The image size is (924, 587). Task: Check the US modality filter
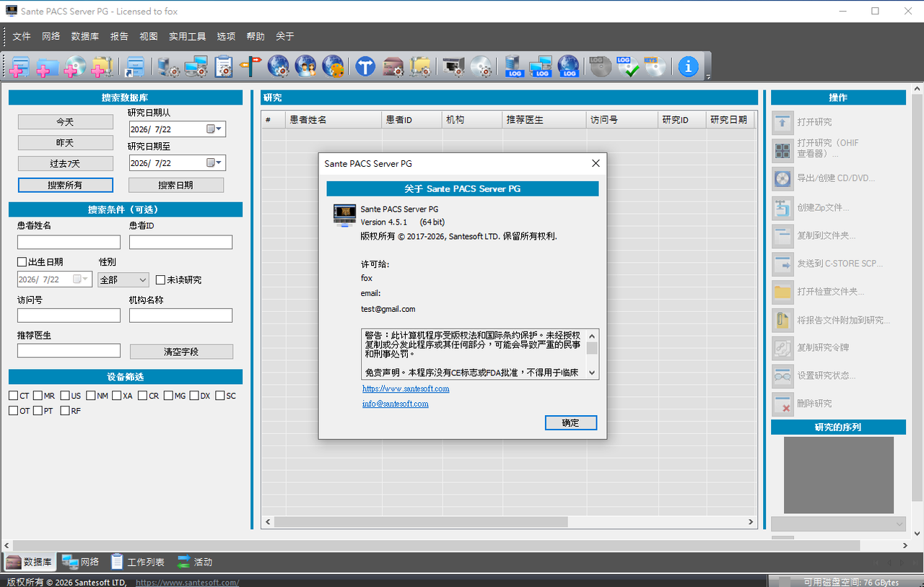[65, 396]
